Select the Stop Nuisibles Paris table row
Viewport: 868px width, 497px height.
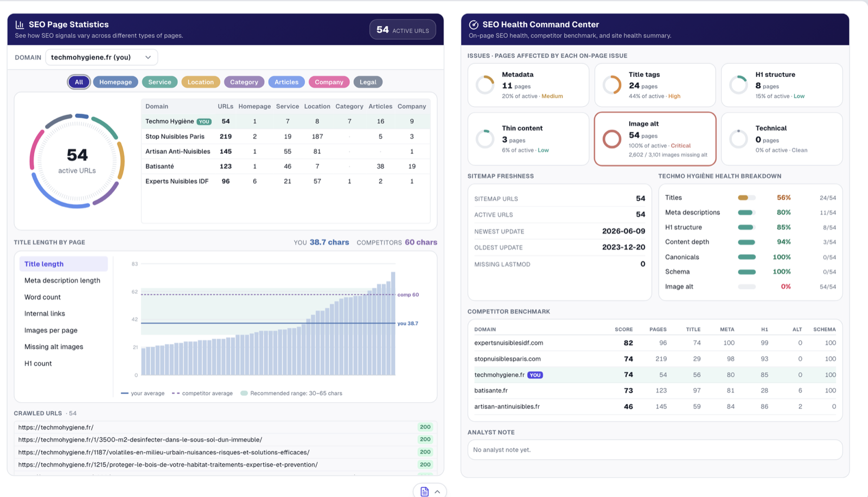tap(286, 137)
